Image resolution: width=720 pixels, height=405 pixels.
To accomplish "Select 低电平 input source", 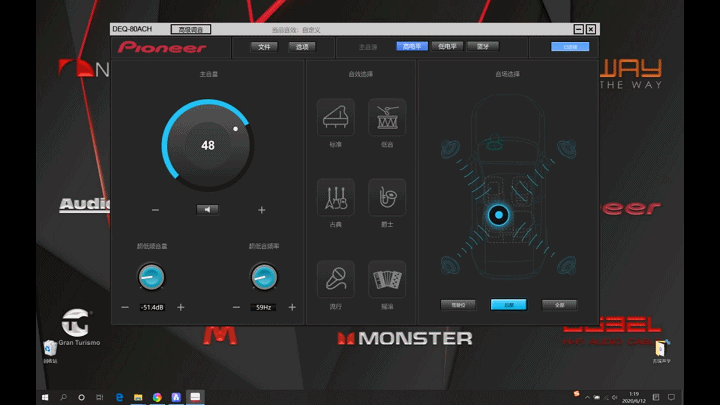I will [447, 46].
